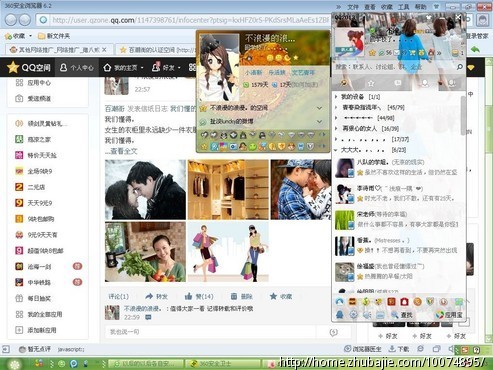Open 帮助 menu in browser

coord(420,7)
